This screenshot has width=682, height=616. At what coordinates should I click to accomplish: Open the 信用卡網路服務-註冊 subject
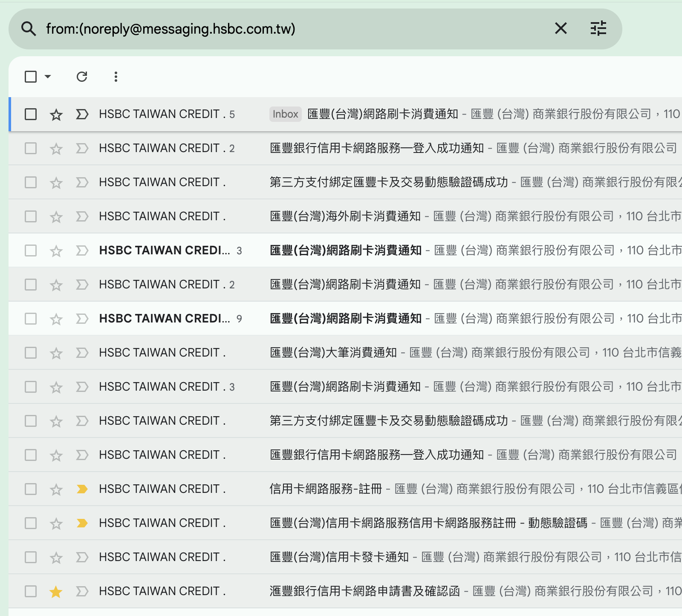coord(326,489)
